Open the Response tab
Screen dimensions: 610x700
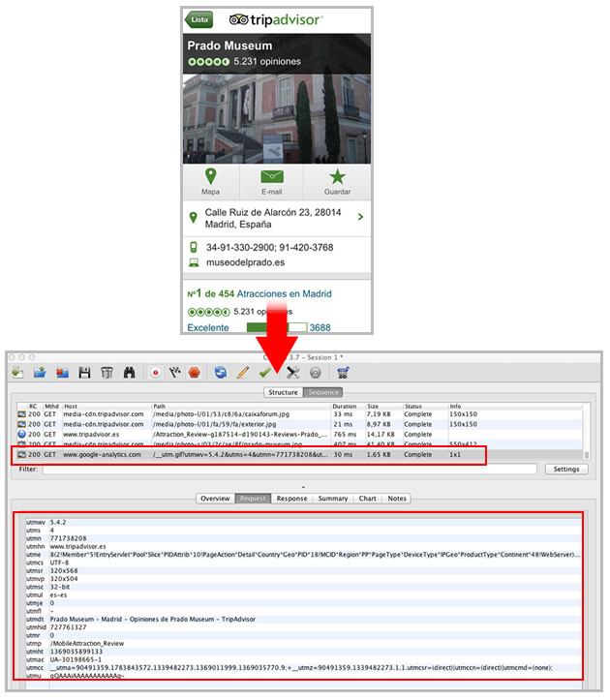pos(291,499)
